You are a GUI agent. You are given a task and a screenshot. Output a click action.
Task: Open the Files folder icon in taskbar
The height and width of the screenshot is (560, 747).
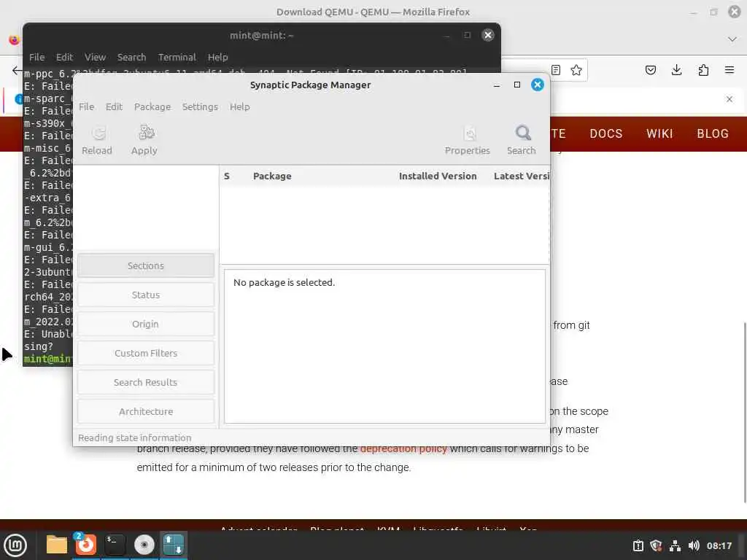click(x=56, y=545)
